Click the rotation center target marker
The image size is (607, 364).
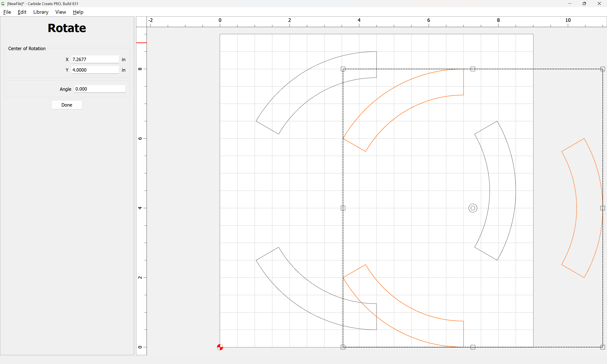[x=473, y=208]
